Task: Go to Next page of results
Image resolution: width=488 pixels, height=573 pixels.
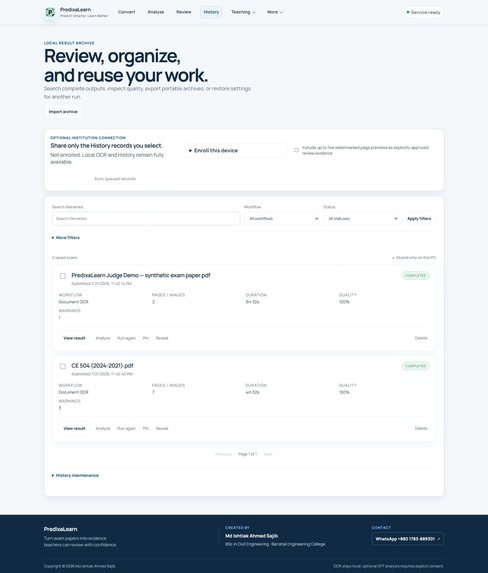Action: click(x=268, y=454)
